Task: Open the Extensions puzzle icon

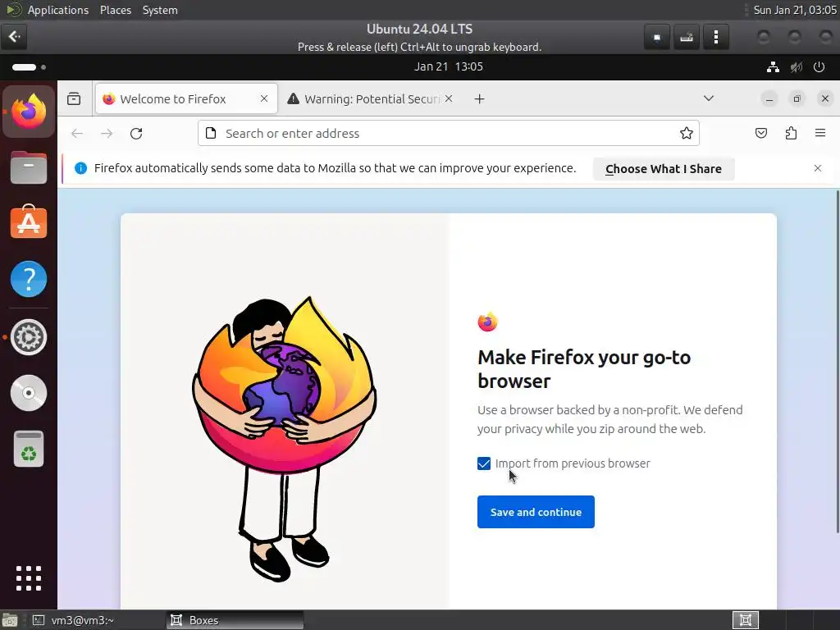Action: (x=791, y=134)
